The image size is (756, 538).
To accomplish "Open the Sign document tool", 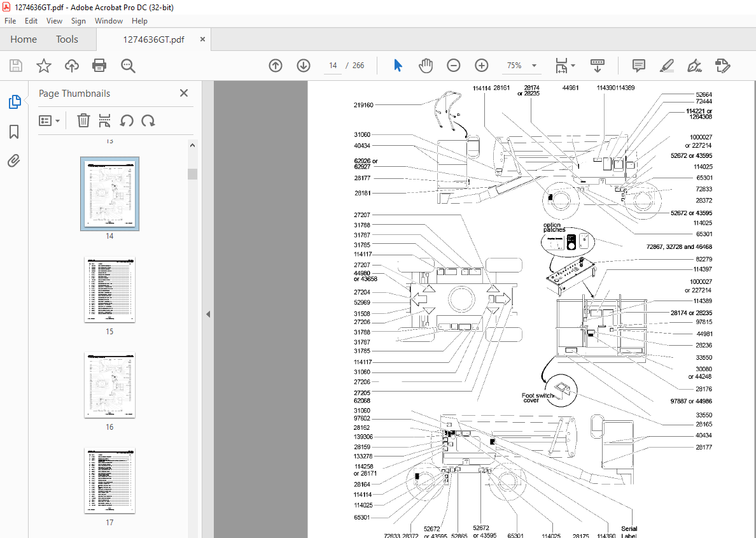I will click(694, 66).
